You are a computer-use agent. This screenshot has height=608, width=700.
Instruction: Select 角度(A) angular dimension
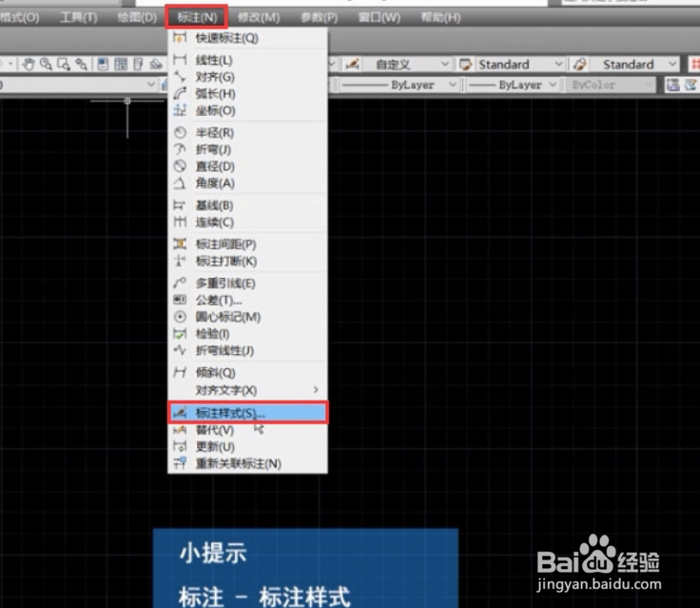(x=248, y=183)
